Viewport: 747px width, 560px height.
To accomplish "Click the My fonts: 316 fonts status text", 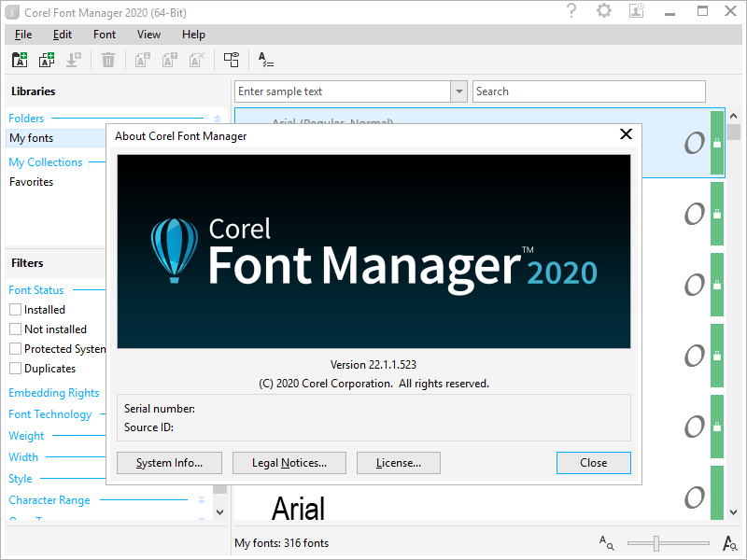I will pos(282,543).
